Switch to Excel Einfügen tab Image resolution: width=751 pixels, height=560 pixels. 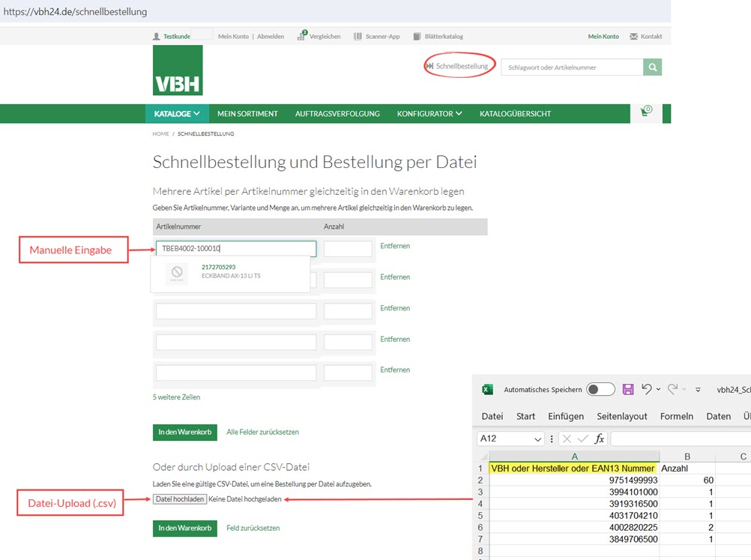pos(566,416)
